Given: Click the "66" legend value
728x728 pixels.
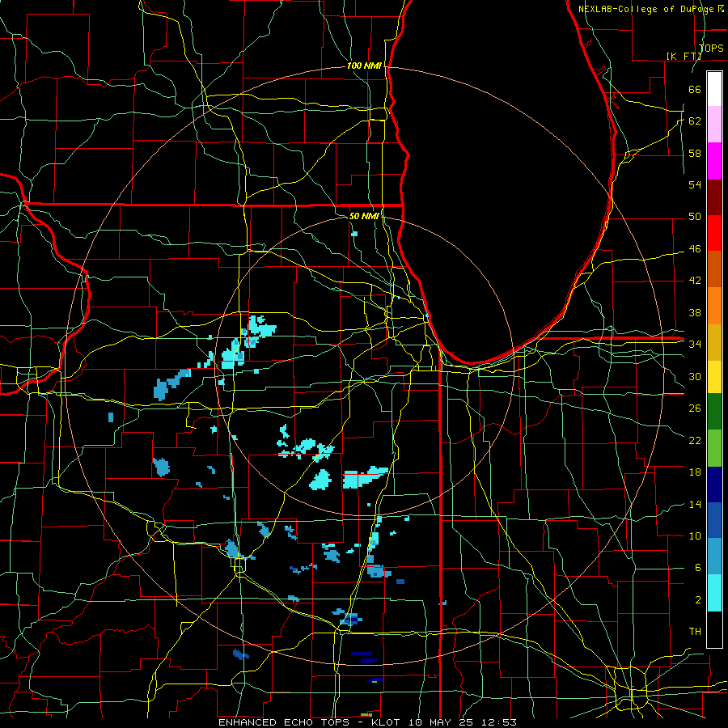Looking at the screenshot, I should point(695,90).
